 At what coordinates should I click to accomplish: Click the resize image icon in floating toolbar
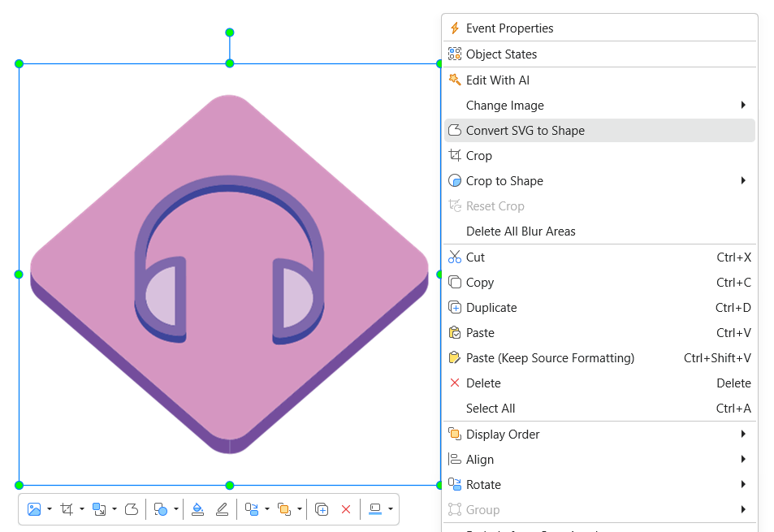pyautogui.click(x=99, y=509)
